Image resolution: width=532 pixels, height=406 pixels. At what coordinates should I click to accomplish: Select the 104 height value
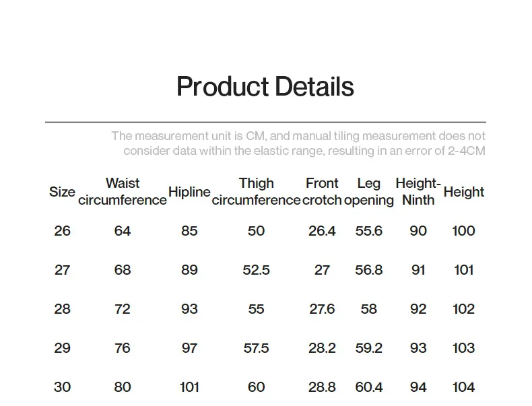pos(463,387)
